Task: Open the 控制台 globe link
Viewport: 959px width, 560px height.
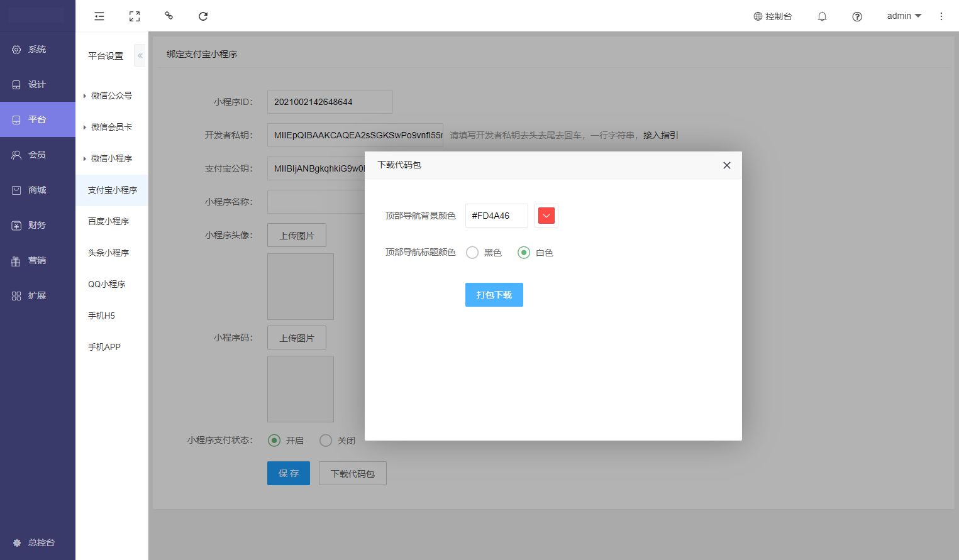Action: (x=773, y=16)
